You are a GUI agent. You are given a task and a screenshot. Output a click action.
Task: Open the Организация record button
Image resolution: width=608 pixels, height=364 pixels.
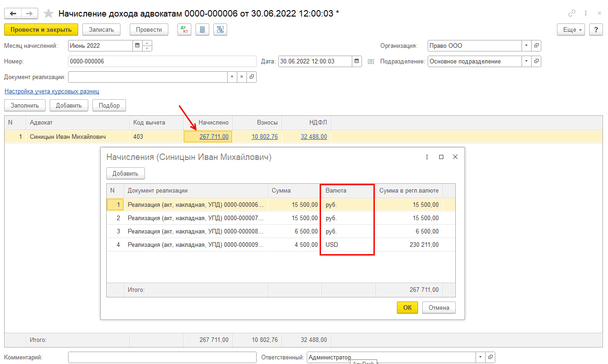click(536, 46)
